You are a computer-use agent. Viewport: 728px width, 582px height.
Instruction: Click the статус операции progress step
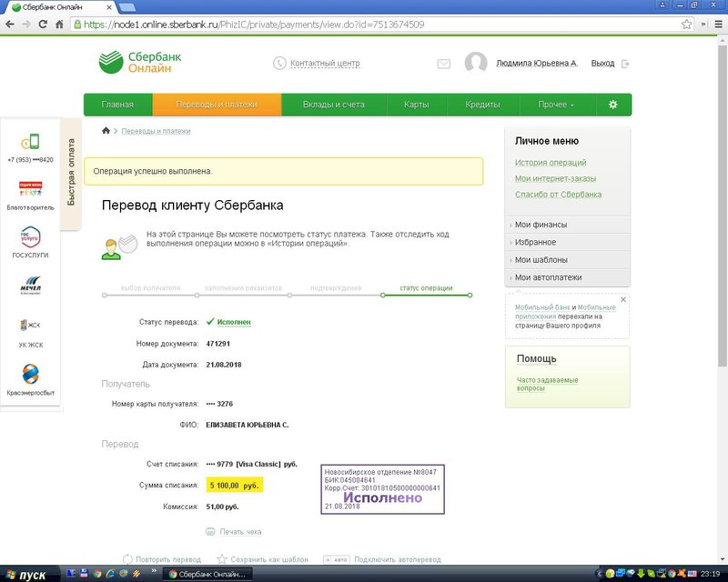(426, 287)
